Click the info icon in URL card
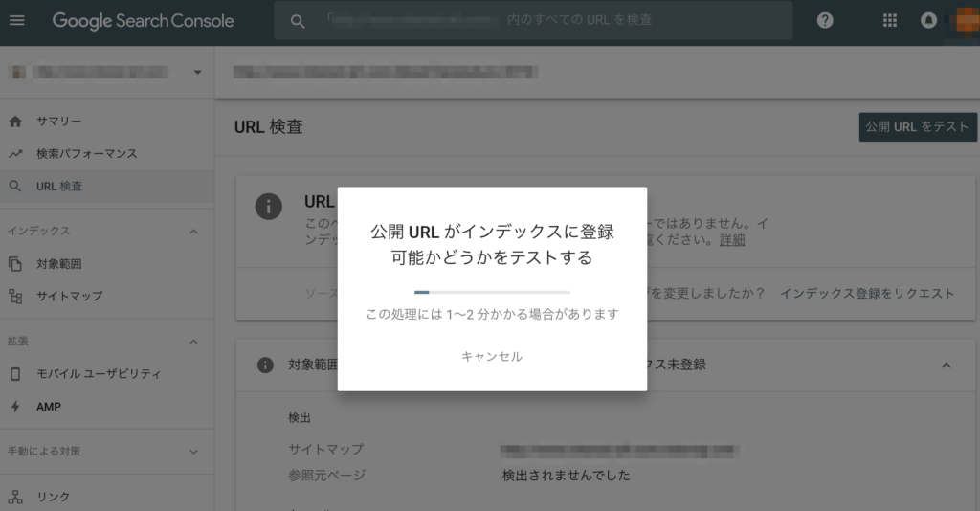980x511 pixels. coord(269,206)
